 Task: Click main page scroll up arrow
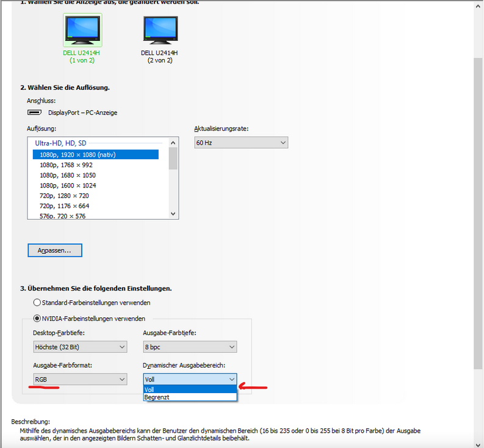tap(478, 7)
